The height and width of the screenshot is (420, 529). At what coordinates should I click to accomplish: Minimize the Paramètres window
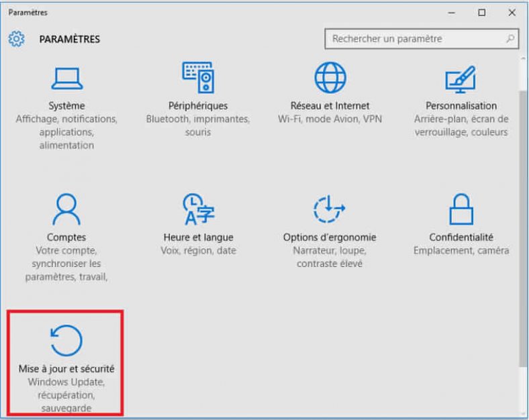[x=452, y=13]
